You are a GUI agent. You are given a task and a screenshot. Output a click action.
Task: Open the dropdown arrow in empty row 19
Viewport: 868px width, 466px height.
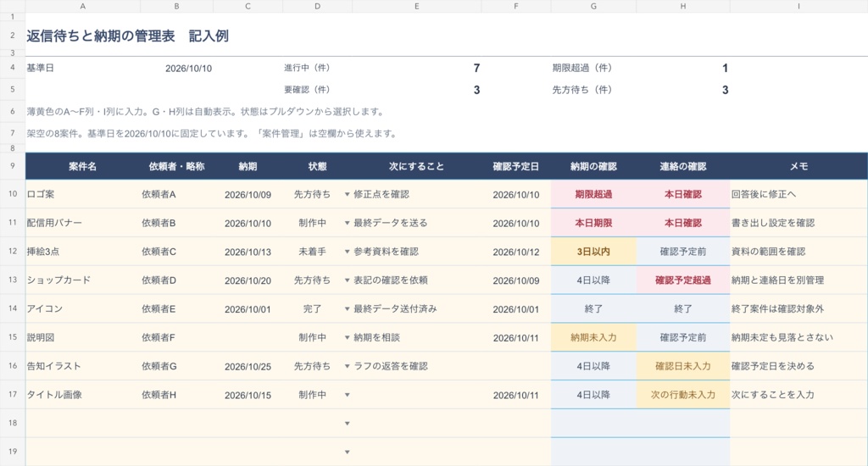(x=347, y=452)
